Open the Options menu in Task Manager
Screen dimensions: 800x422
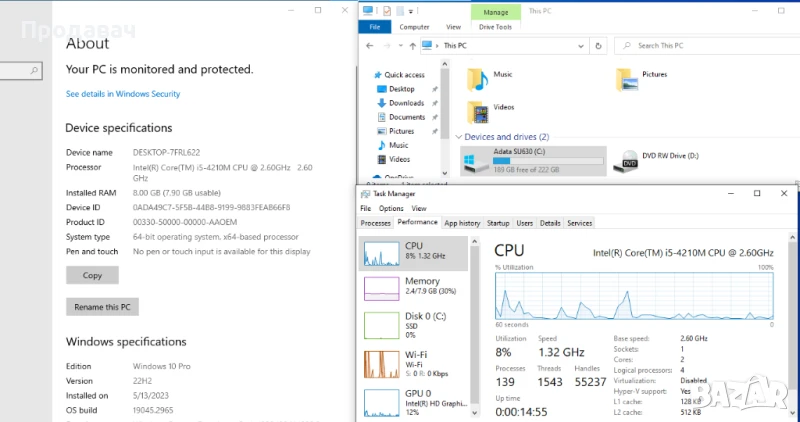tap(391, 208)
